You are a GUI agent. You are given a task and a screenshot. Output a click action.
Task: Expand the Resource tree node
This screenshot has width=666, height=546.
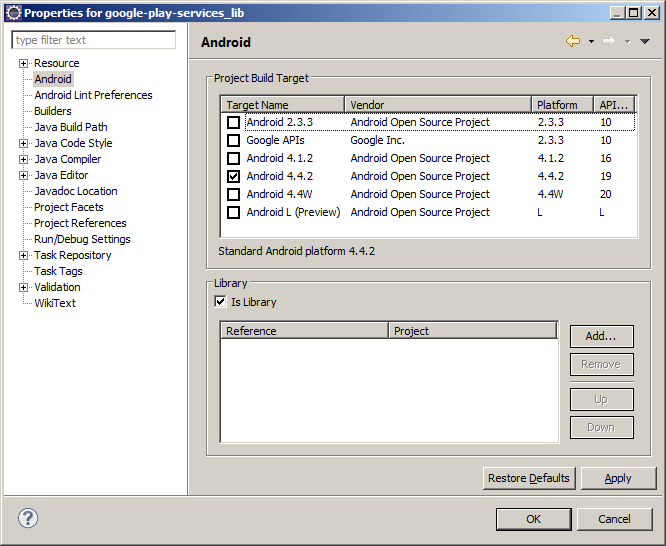click(23, 63)
